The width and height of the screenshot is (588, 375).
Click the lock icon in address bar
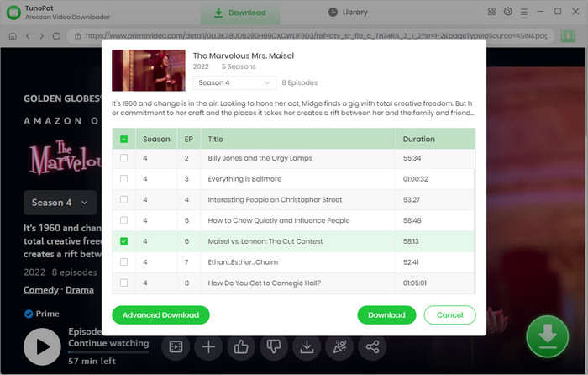(77, 36)
